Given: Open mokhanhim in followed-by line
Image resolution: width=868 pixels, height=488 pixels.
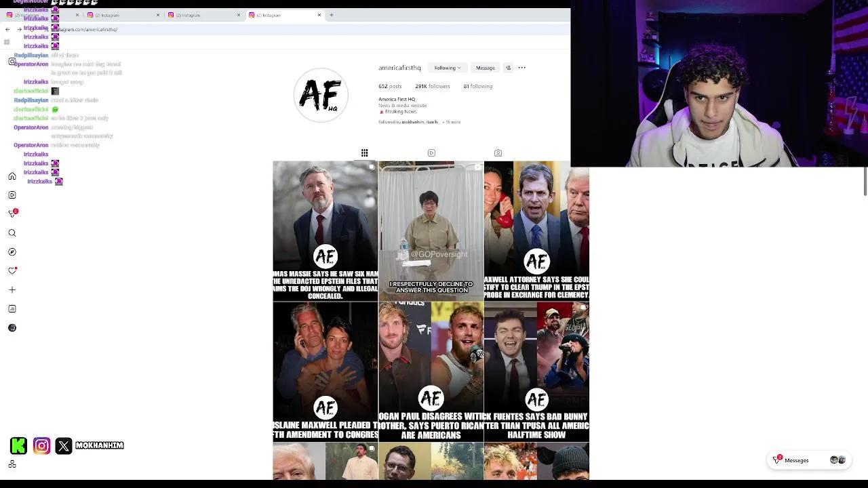Looking at the screenshot, I should pyautogui.click(x=412, y=122).
